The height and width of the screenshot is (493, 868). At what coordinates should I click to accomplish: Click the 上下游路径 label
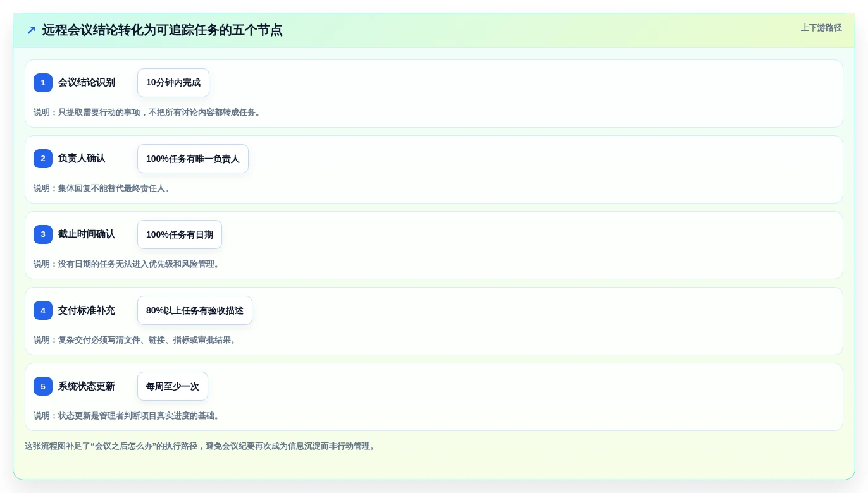tap(821, 28)
